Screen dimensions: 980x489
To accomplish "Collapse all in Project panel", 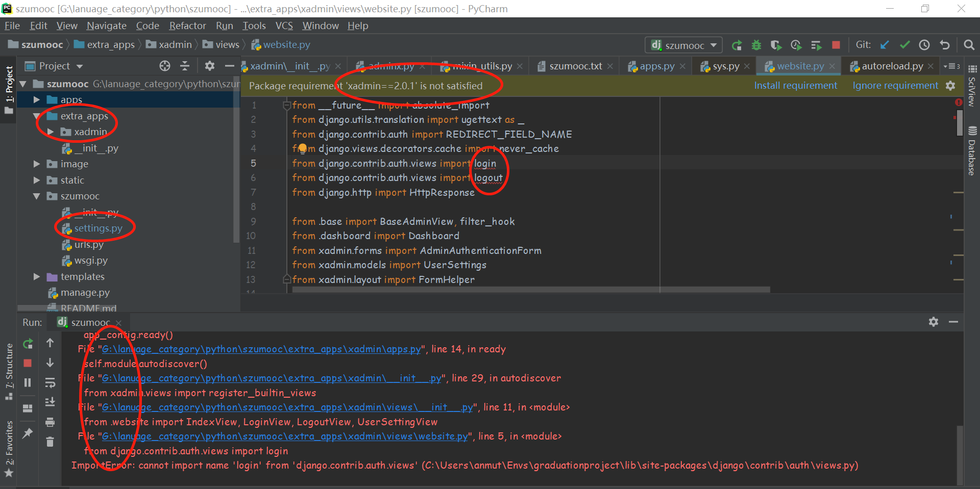I will pyautogui.click(x=185, y=66).
